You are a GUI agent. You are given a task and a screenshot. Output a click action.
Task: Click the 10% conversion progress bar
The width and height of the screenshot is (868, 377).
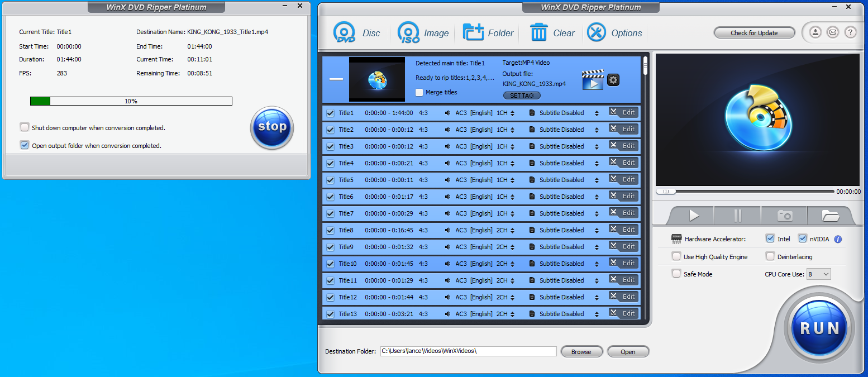pos(131,101)
